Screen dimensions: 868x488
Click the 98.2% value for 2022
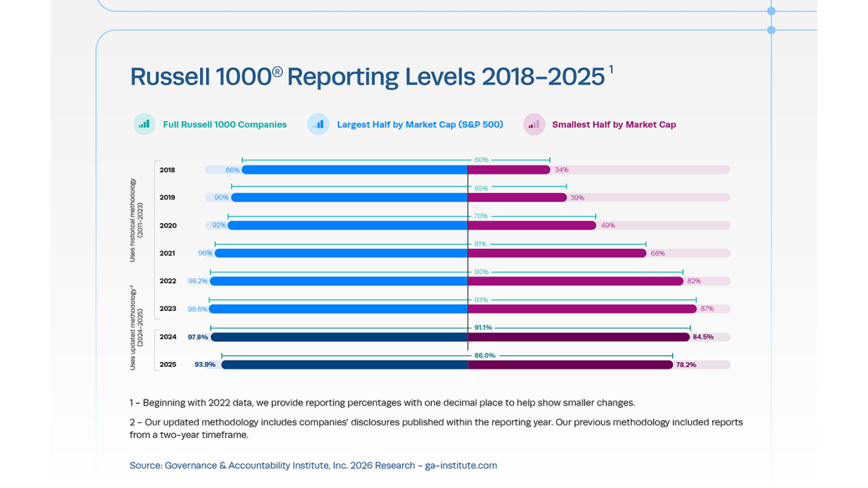[198, 281]
